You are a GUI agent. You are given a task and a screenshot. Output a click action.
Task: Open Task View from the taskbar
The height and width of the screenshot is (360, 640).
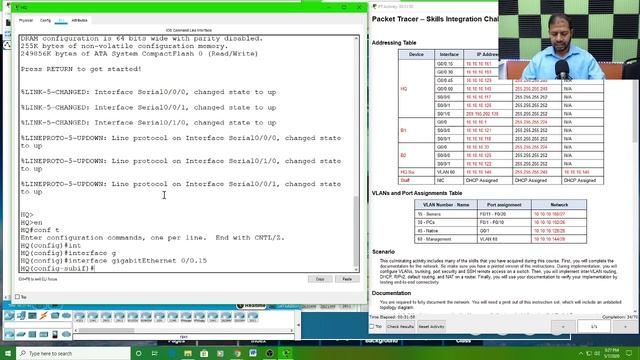point(155,353)
